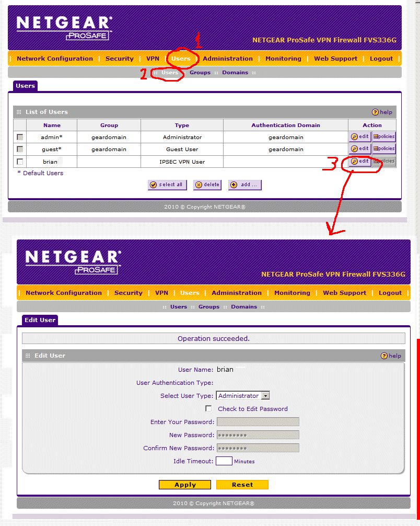
Task: Open the Security menu on the Edit User page
Action: (129, 293)
